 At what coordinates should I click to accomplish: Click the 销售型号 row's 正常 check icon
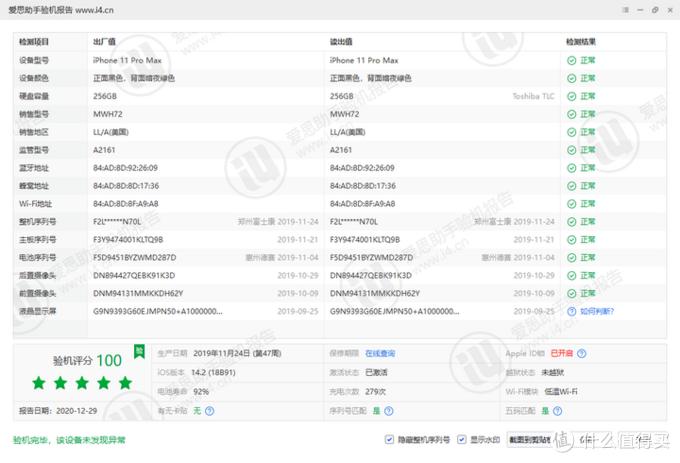[x=572, y=114]
